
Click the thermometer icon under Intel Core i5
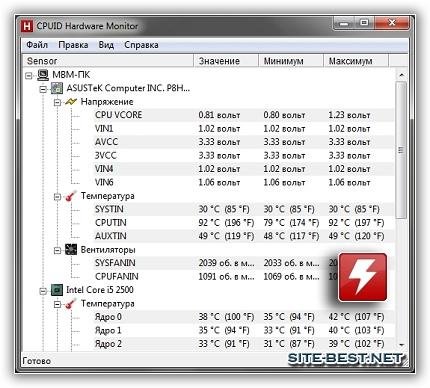(71, 304)
